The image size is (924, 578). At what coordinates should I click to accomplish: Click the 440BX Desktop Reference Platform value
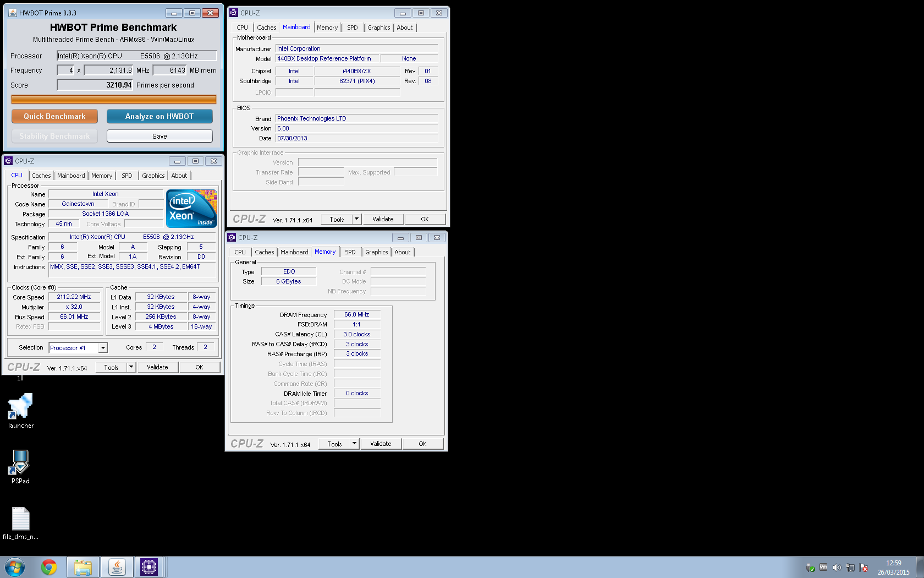(x=326, y=58)
